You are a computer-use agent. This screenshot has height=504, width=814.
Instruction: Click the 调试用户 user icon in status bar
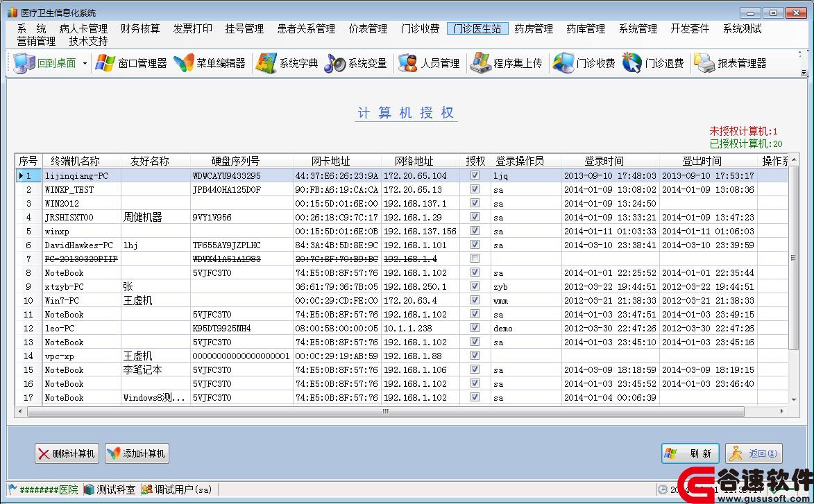[x=147, y=489]
